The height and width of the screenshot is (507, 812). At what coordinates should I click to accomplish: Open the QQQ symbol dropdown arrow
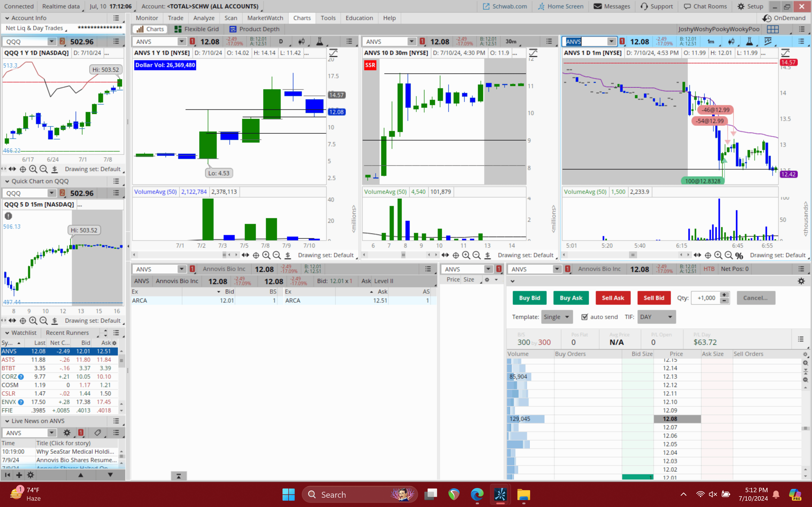pos(51,41)
